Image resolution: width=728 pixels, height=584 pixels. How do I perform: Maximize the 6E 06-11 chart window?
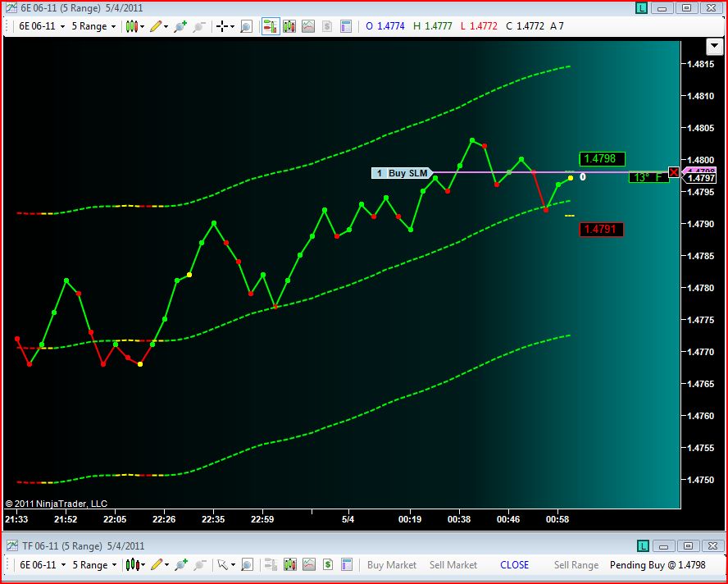[687, 8]
